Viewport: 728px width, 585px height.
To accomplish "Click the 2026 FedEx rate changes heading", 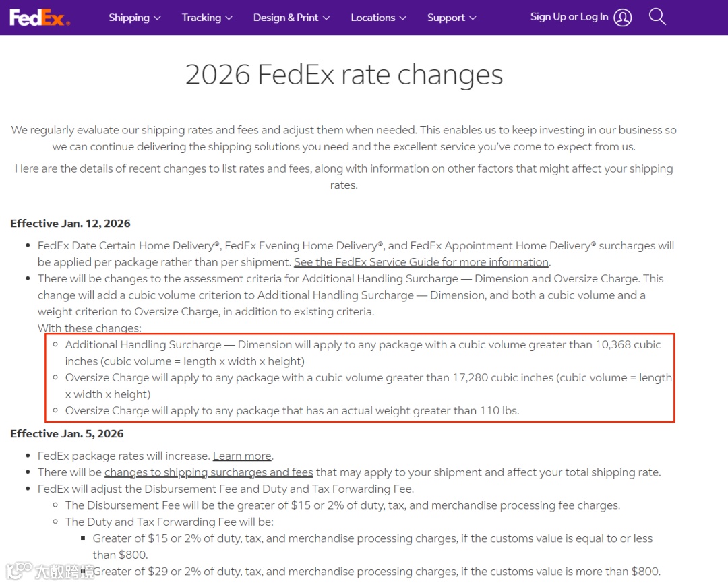I will point(344,75).
